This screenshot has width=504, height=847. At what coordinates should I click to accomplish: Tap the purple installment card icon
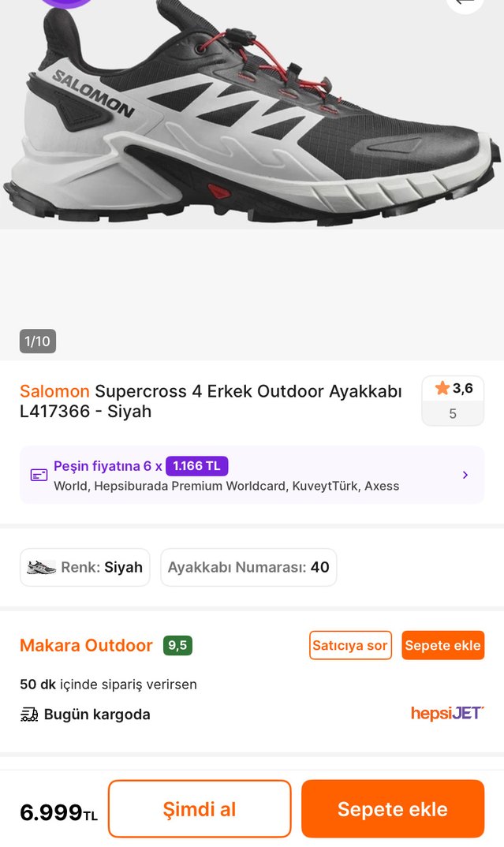coord(39,475)
